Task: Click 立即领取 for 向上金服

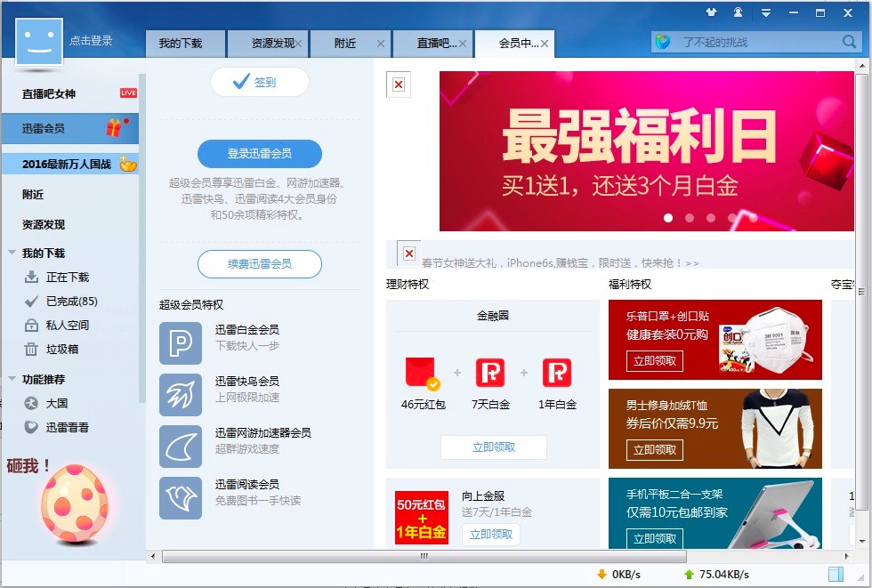Action: (491, 534)
